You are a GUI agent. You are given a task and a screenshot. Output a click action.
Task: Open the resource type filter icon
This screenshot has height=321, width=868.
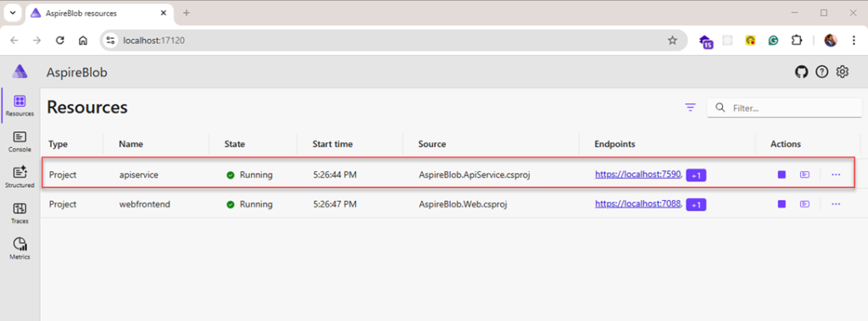[x=690, y=108]
